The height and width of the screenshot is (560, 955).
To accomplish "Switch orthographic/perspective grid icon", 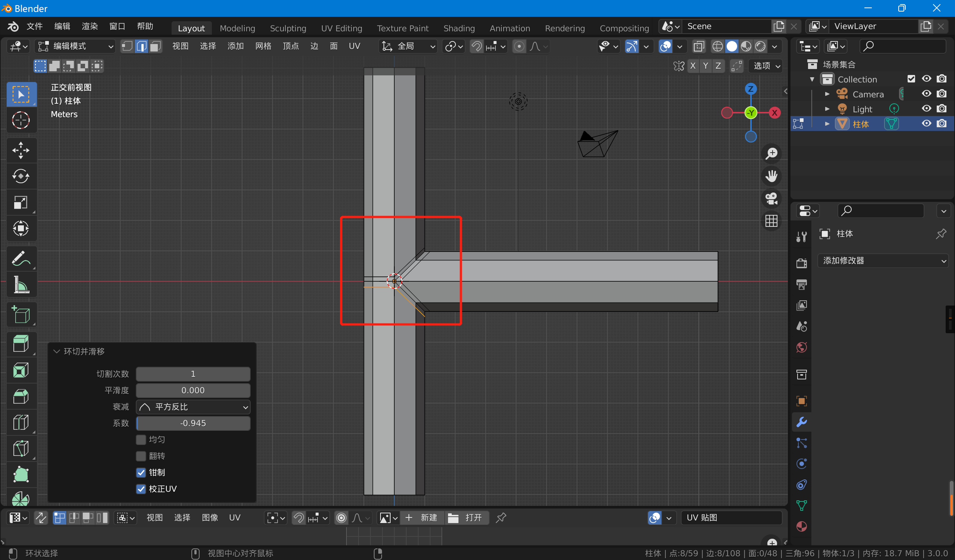I will (771, 221).
